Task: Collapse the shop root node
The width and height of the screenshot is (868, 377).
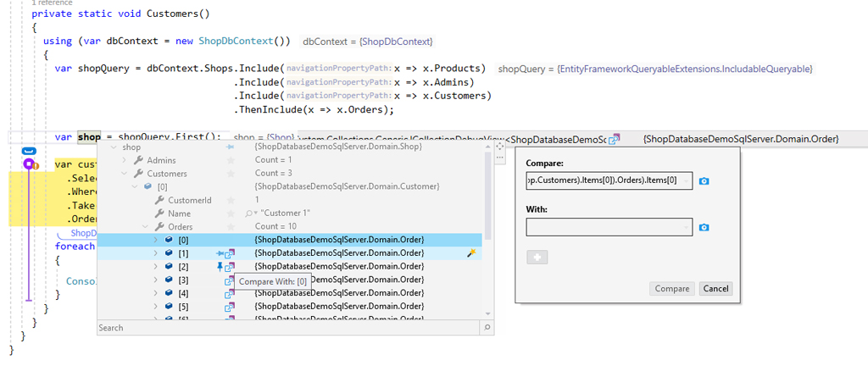Action: (114, 147)
